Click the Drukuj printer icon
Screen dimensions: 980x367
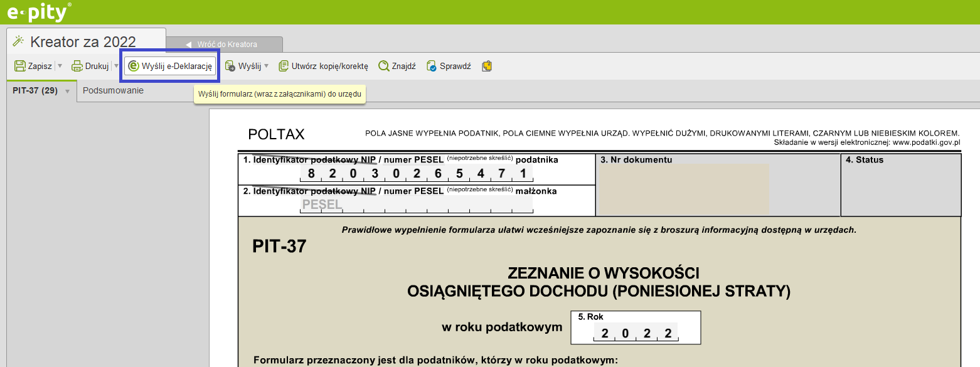click(x=77, y=66)
